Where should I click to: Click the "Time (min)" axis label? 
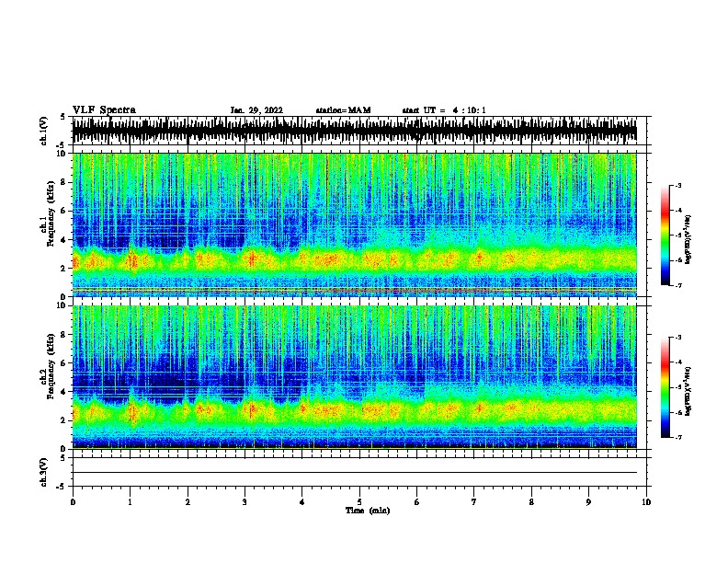click(368, 511)
